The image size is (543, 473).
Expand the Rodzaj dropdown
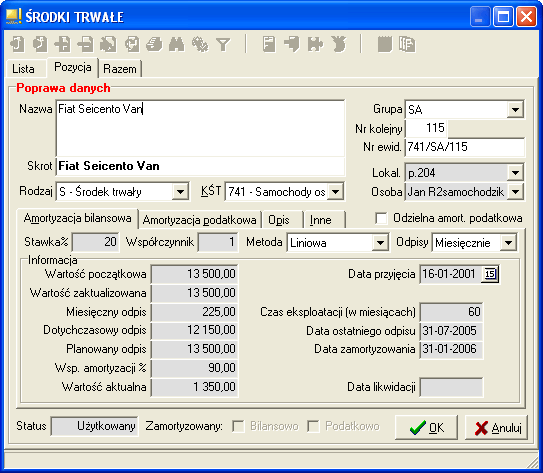pos(180,191)
